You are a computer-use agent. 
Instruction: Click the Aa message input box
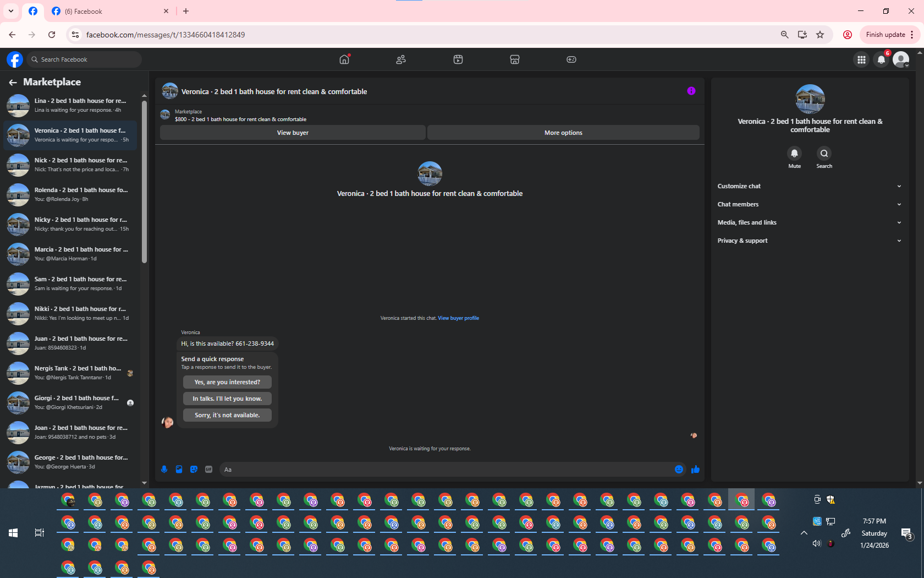click(446, 470)
